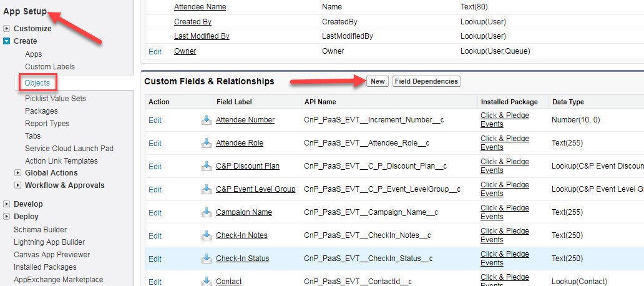Open Canvas App Previewer
644x286 pixels.
(x=52, y=254)
